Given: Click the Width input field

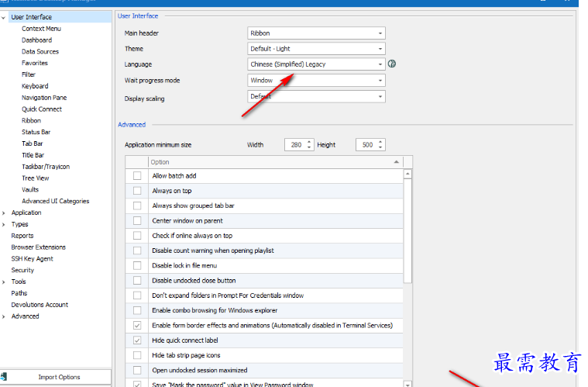Looking at the screenshot, I should (295, 145).
